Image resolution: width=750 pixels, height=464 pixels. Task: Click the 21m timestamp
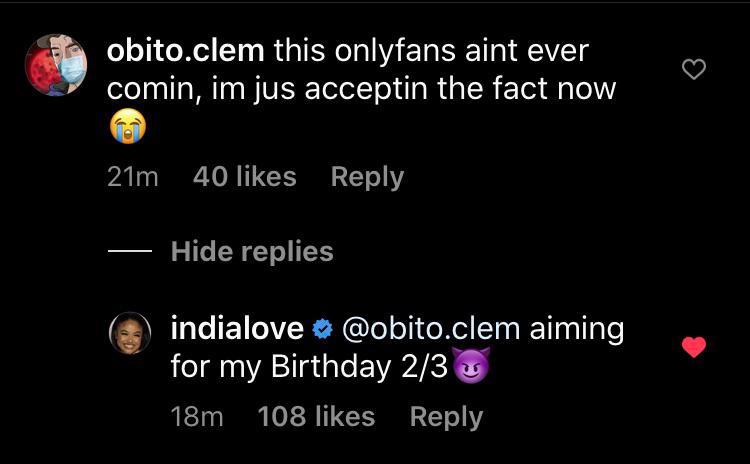point(132,177)
